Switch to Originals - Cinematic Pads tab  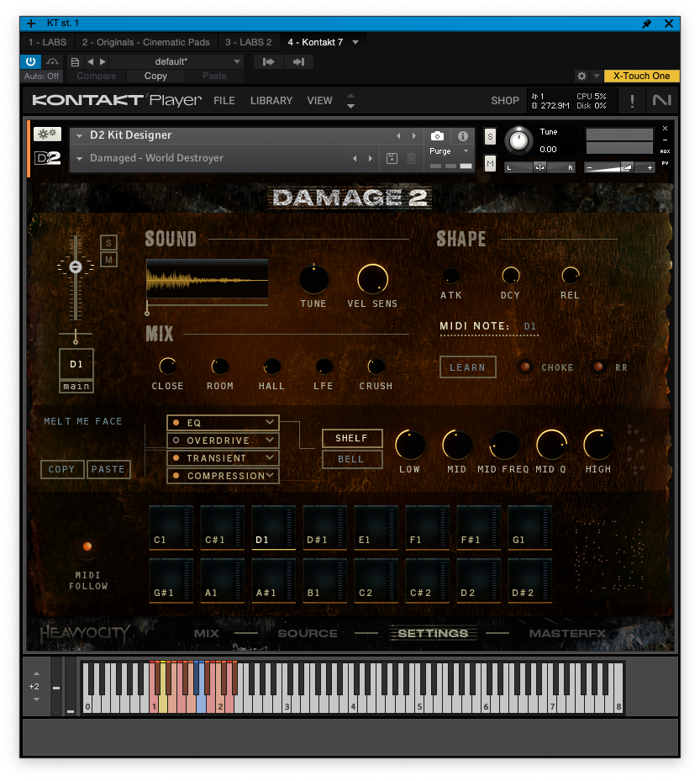tap(146, 42)
